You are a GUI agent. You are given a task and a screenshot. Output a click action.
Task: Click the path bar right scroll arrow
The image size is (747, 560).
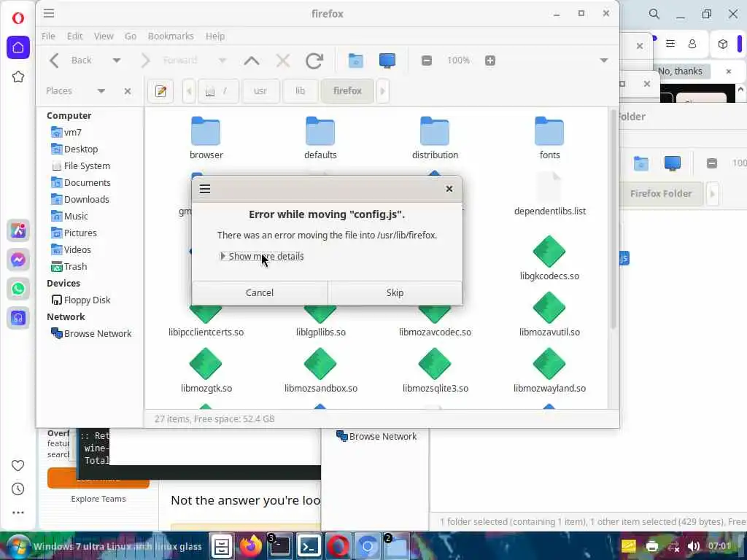point(382,91)
